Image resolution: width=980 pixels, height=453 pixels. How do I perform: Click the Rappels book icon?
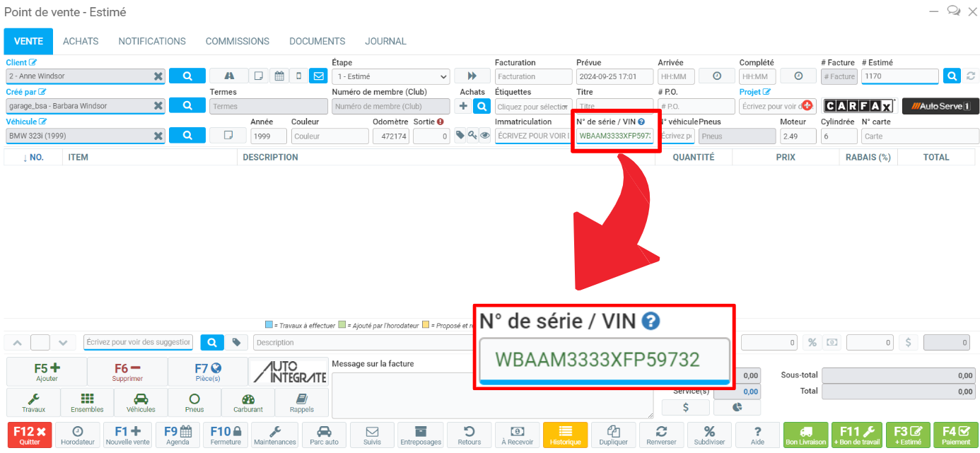pos(302,402)
